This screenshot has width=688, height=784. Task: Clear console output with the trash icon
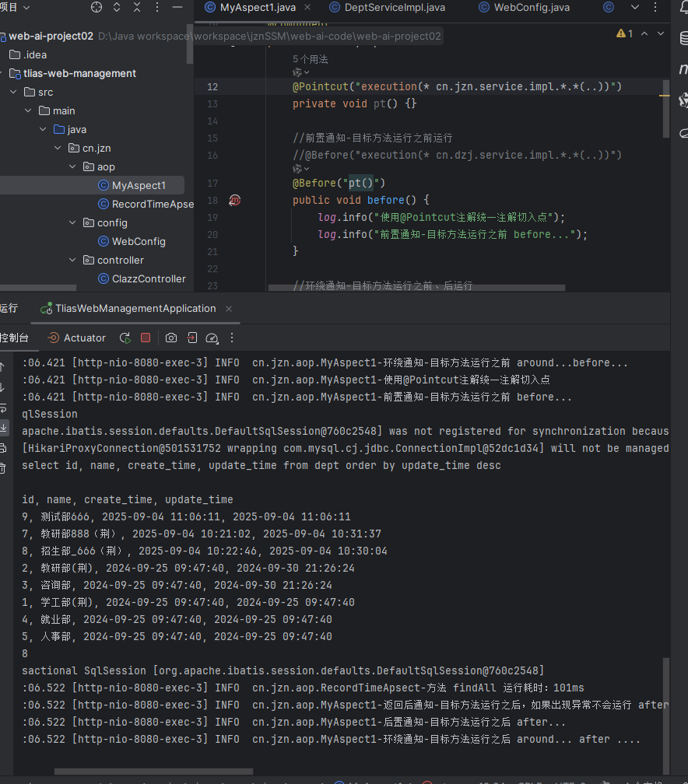(2, 468)
